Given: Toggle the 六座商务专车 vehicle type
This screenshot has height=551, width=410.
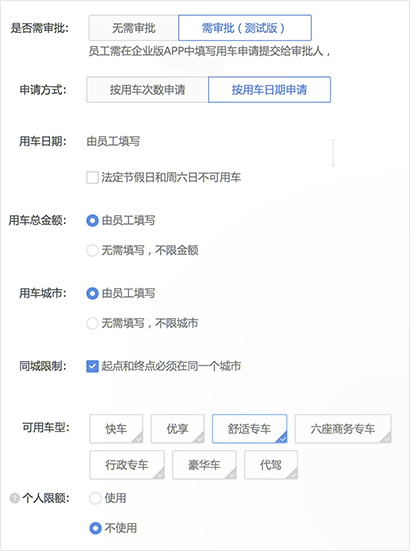Looking at the screenshot, I should [x=343, y=429].
